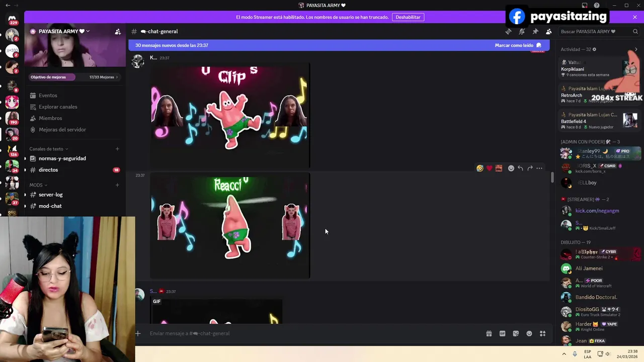Open the Threads icon in channel header

pos(508,31)
